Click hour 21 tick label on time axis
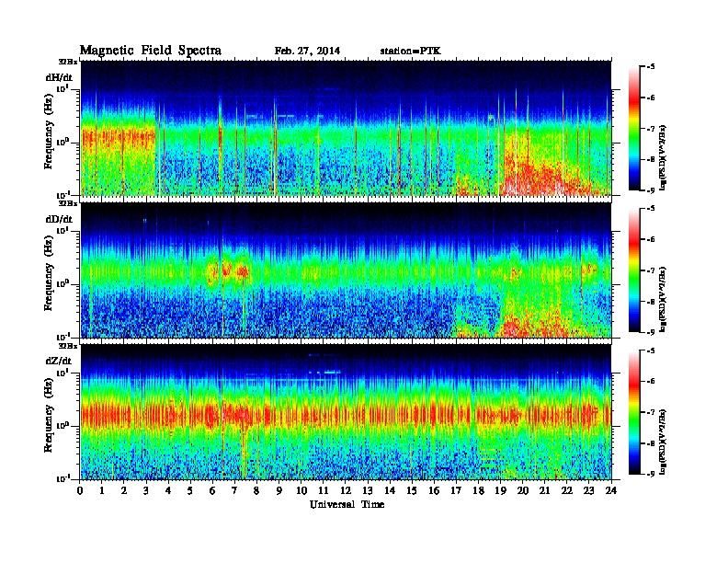 (x=544, y=490)
